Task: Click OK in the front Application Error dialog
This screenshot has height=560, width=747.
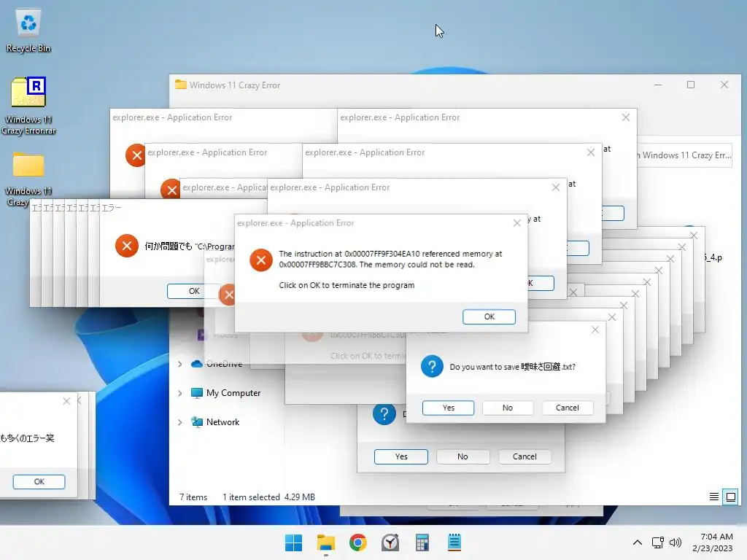Action: pyautogui.click(x=489, y=316)
